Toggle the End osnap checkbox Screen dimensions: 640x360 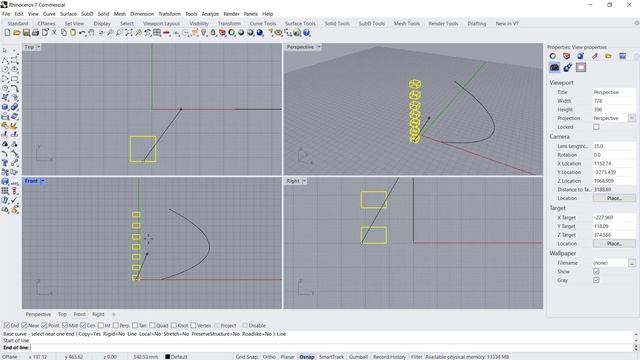tap(7, 325)
